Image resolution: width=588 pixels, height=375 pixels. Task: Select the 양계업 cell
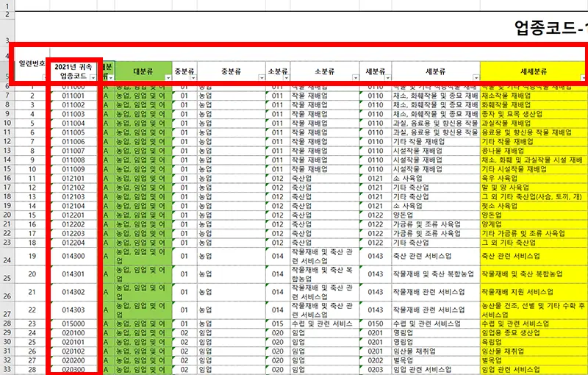click(534, 224)
